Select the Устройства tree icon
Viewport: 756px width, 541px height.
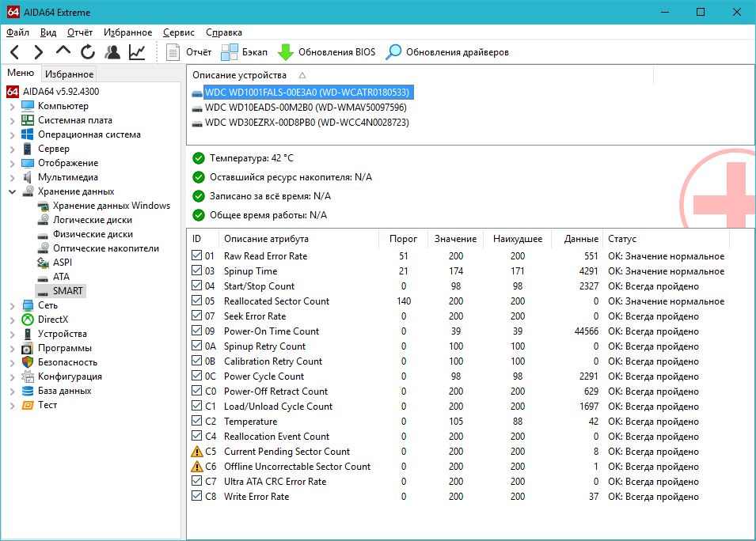(x=28, y=334)
